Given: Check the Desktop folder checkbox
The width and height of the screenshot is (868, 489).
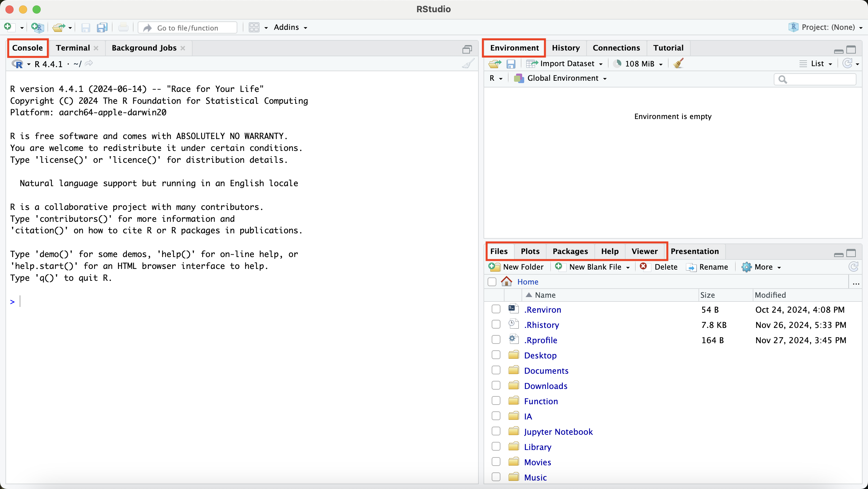Looking at the screenshot, I should click(x=496, y=355).
